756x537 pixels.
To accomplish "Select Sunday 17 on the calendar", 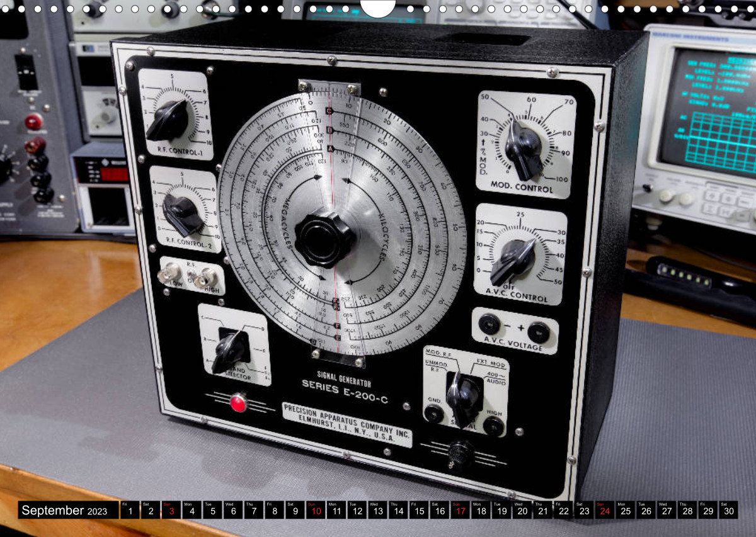I will point(461,511).
